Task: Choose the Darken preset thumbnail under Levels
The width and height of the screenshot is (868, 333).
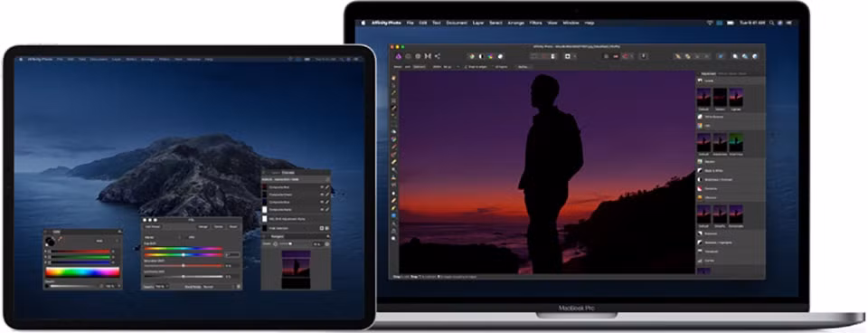Action: pos(720,98)
